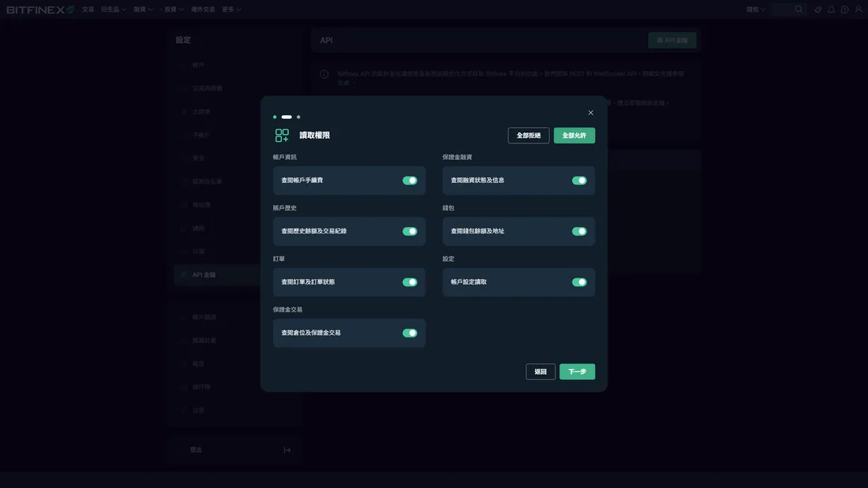
Task: Click 查閱倉位及保證金交易 label text
Action: [311, 333]
